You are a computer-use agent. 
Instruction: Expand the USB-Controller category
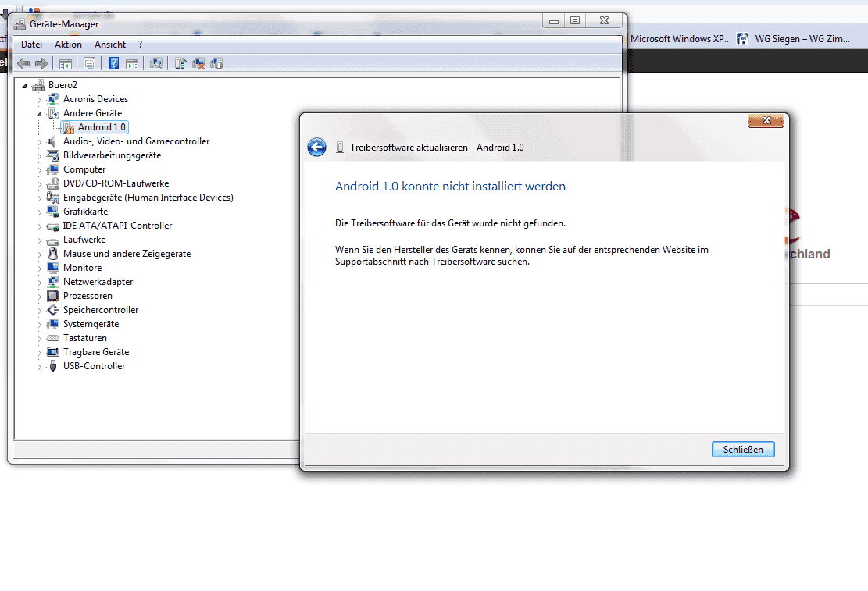[x=40, y=367]
